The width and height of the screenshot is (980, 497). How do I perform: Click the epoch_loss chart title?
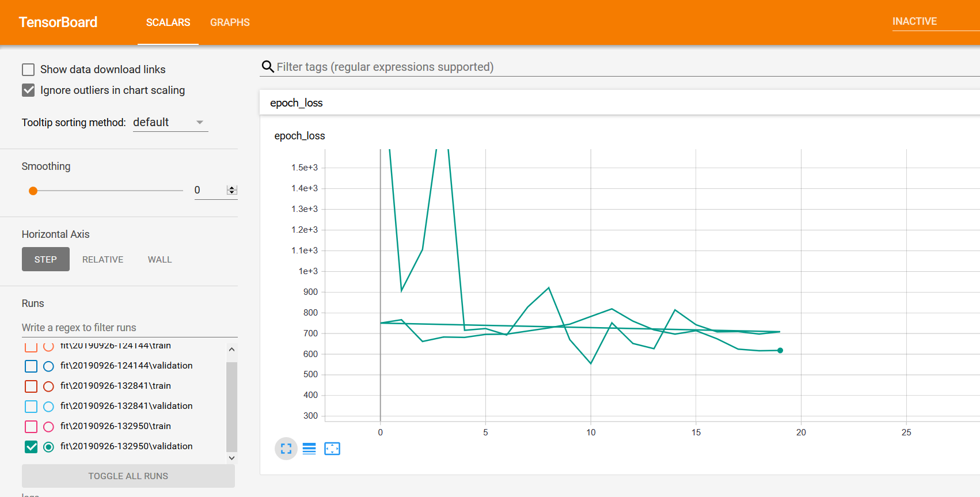click(300, 136)
